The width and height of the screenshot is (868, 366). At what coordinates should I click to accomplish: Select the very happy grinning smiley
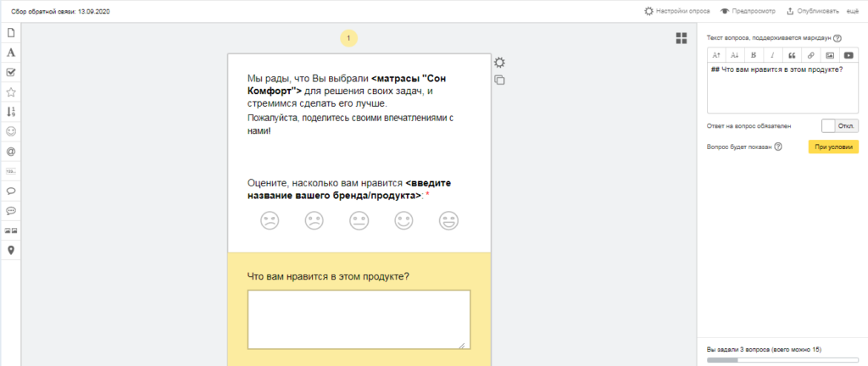pyautogui.click(x=448, y=220)
